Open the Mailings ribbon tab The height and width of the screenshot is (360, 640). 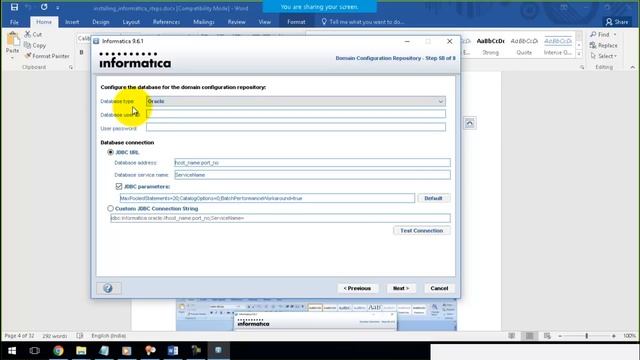(x=204, y=22)
